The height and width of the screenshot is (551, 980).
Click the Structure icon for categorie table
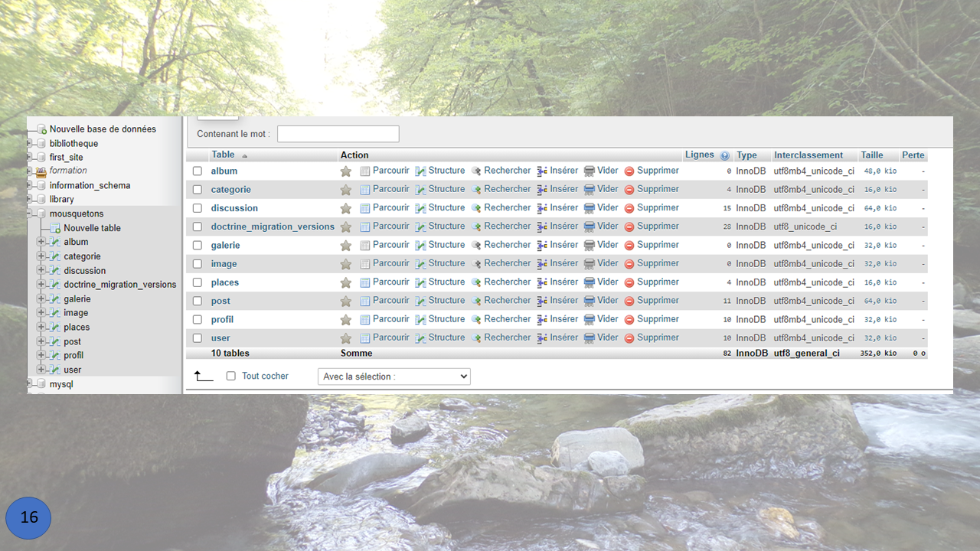(x=420, y=190)
